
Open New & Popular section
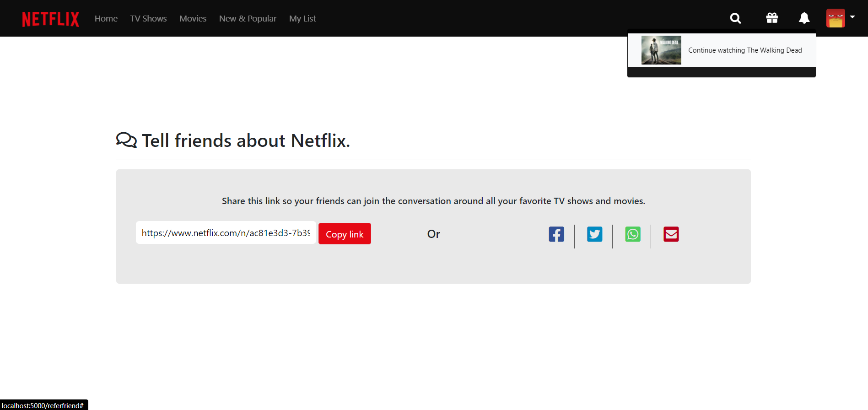tap(248, 19)
